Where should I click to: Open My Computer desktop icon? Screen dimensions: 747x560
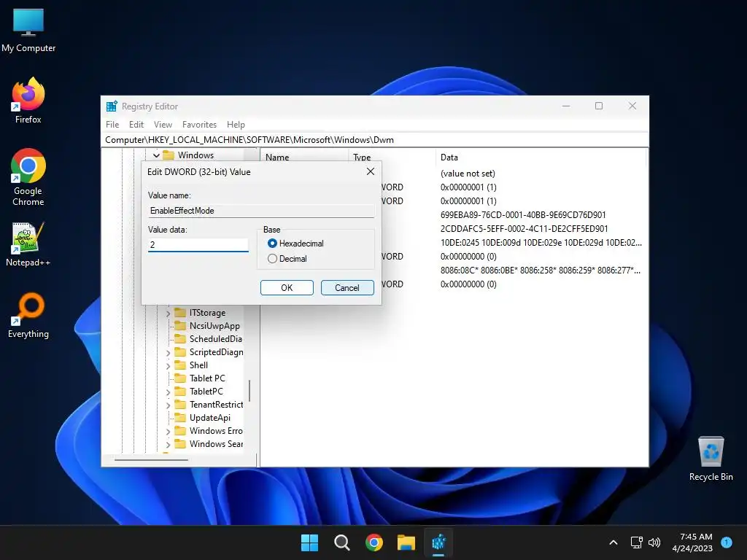pos(28,29)
